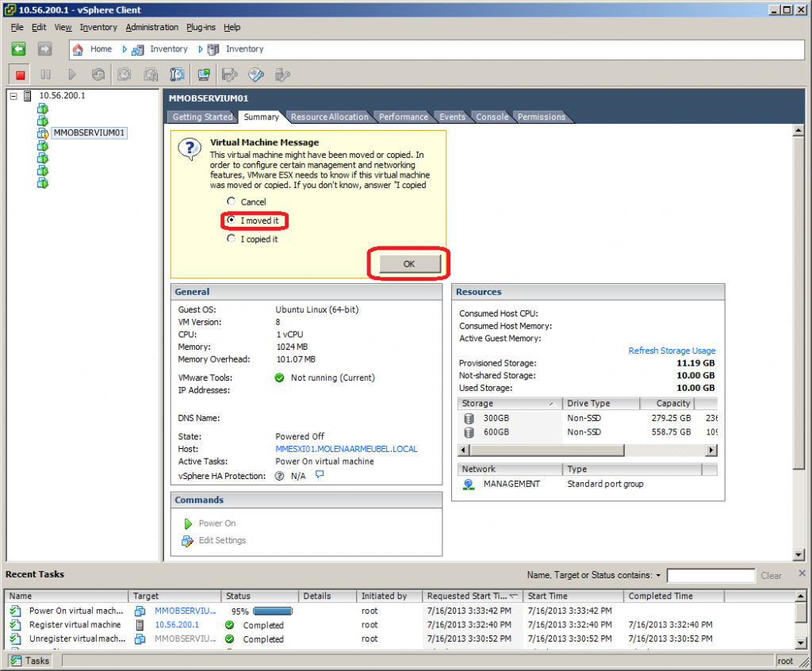Select the 'I moved it' radio option
This screenshot has height=671, width=812.
[231, 220]
